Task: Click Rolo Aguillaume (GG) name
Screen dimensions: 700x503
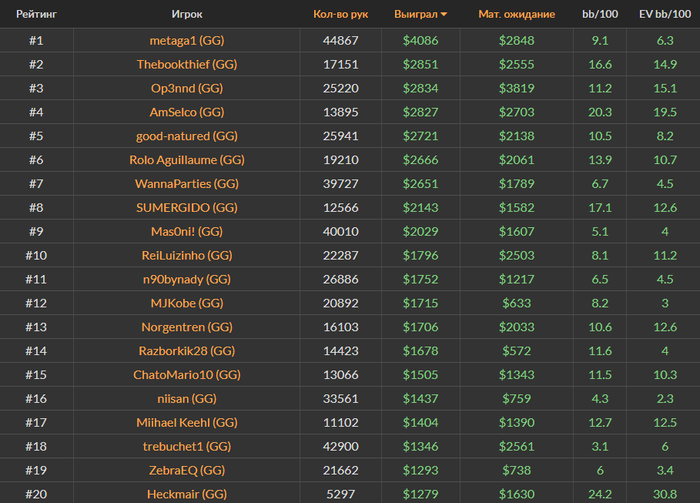Action: coord(186,160)
